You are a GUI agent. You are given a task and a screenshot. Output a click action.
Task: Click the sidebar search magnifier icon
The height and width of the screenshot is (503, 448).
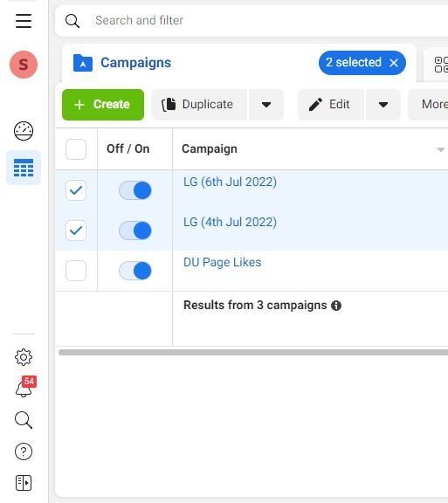pyautogui.click(x=24, y=420)
